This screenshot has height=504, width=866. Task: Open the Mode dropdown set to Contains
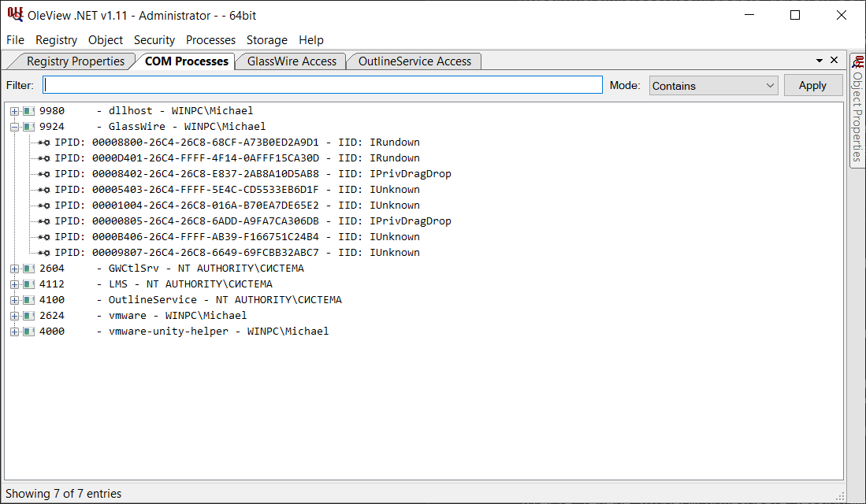coord(714,86)
